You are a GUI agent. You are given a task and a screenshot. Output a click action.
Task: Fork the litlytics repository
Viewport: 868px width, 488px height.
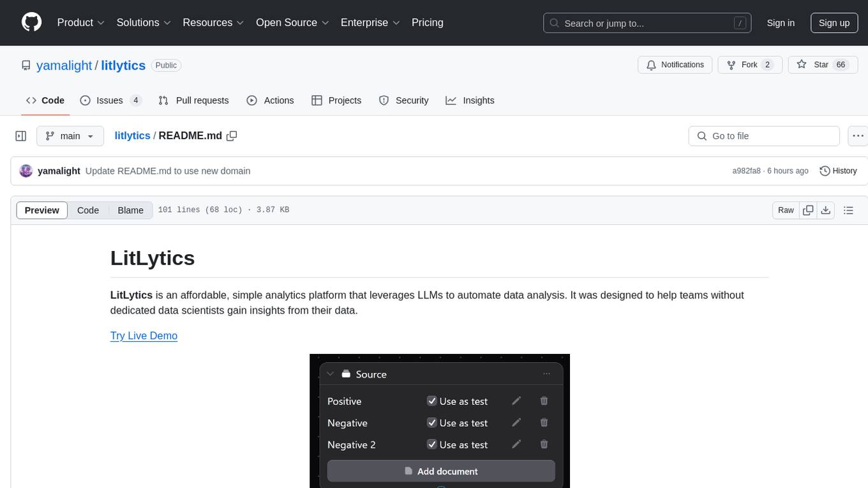coord(750,65)
